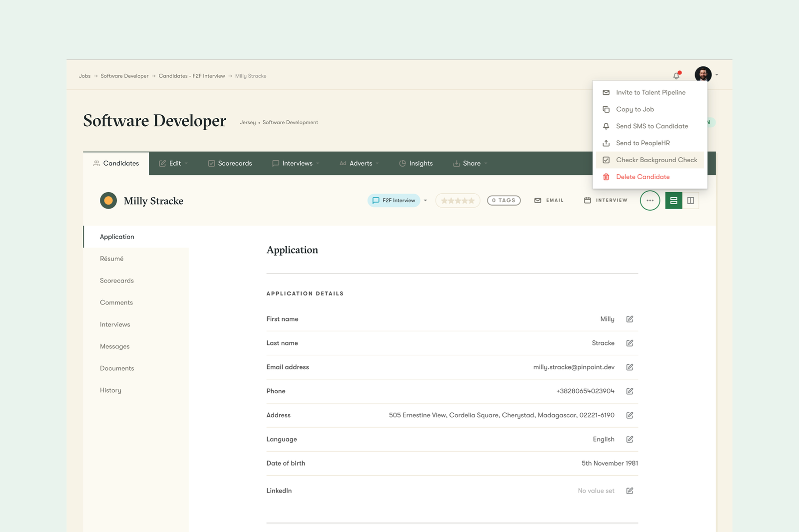
Task: Open the profile avatar menu
Action: coord(703,75)
